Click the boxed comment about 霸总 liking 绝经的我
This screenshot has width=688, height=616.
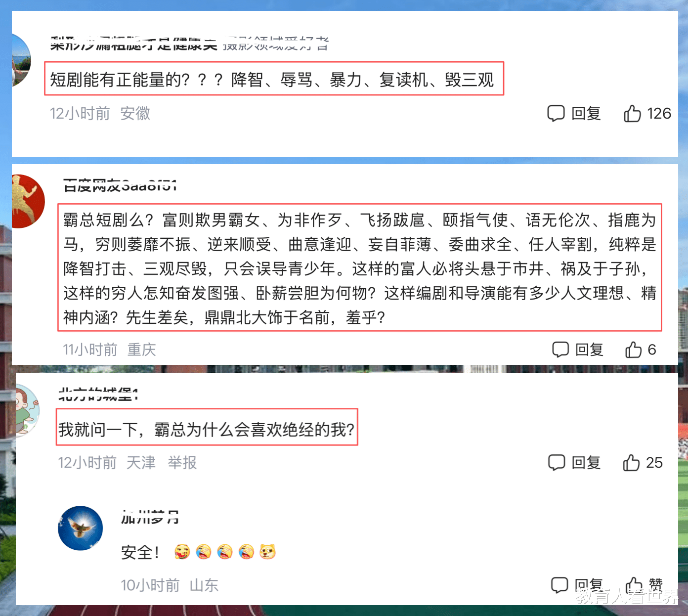click(x=207, y=427)
